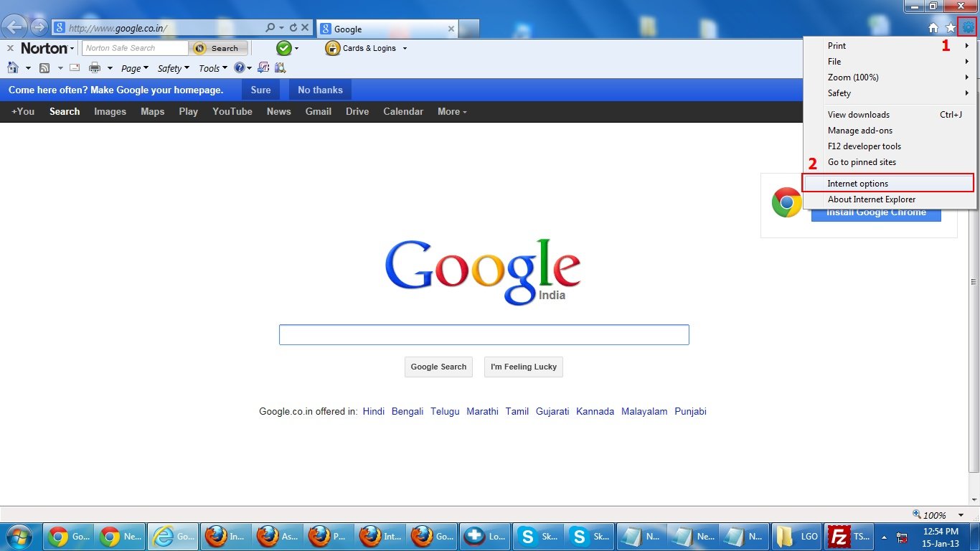The height and width of the screenshot is (551, 980).
Task: Close the Norton toolbar with its X
Action: pyautogui.click(x=10, y=48)
